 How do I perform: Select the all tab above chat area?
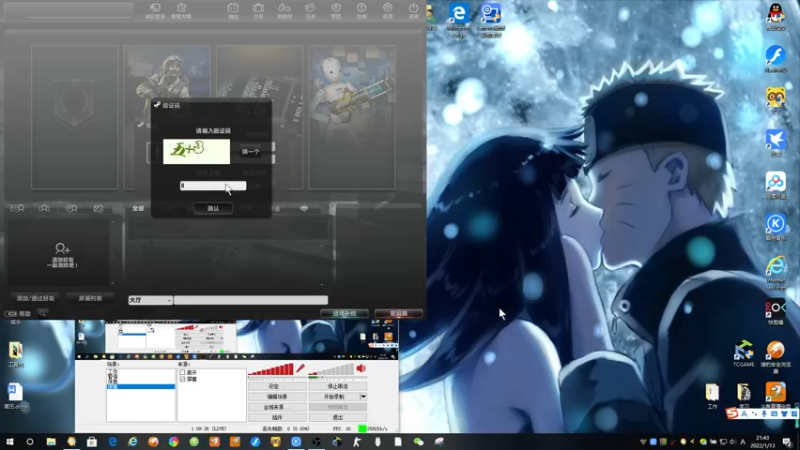(x=138, y=209)
